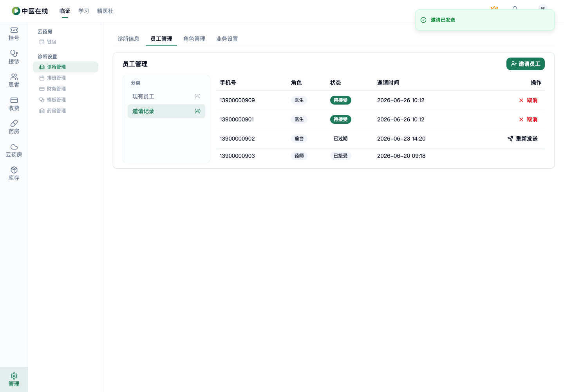Switch to the 学习 top tab

pos(84,11)
